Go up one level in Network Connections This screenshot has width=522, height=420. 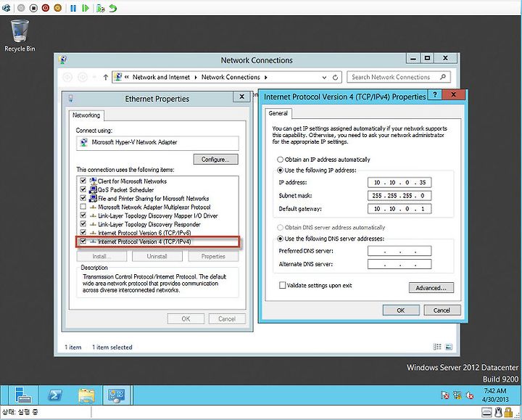(x=106, y=78)
